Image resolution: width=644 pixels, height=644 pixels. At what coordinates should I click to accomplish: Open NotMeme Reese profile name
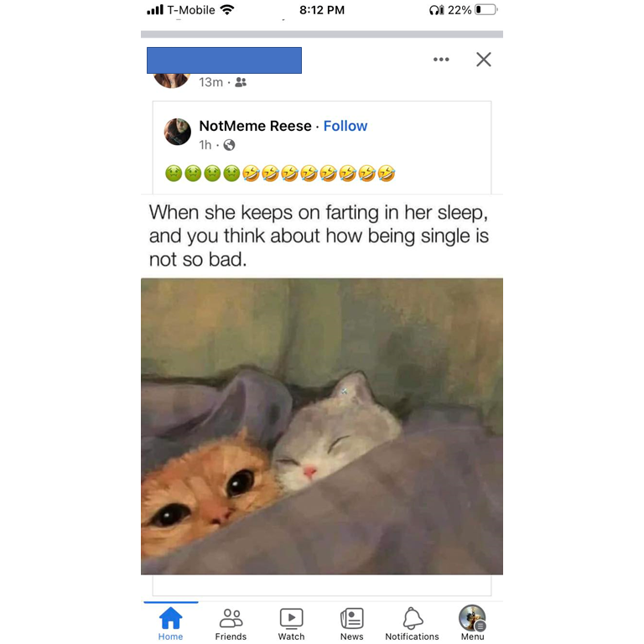point(255,126)
